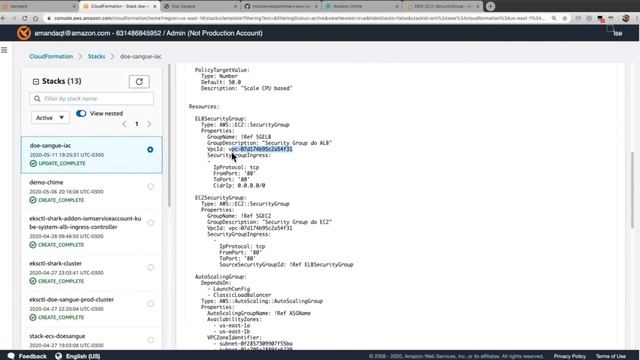Screen dimensions: 640x360
Task: Click the zoom magnifier in address bar
Action: 554,18
